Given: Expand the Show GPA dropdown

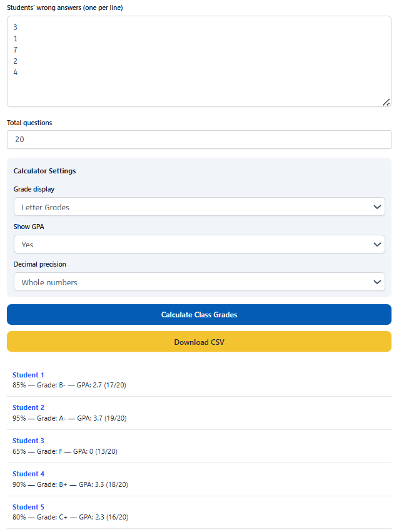Looking at the screenshot, I should [199, 244].
